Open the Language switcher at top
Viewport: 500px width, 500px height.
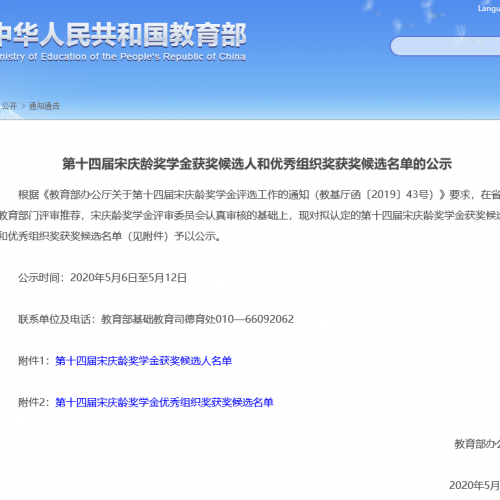pyautogui.click(x=489, y=9)
